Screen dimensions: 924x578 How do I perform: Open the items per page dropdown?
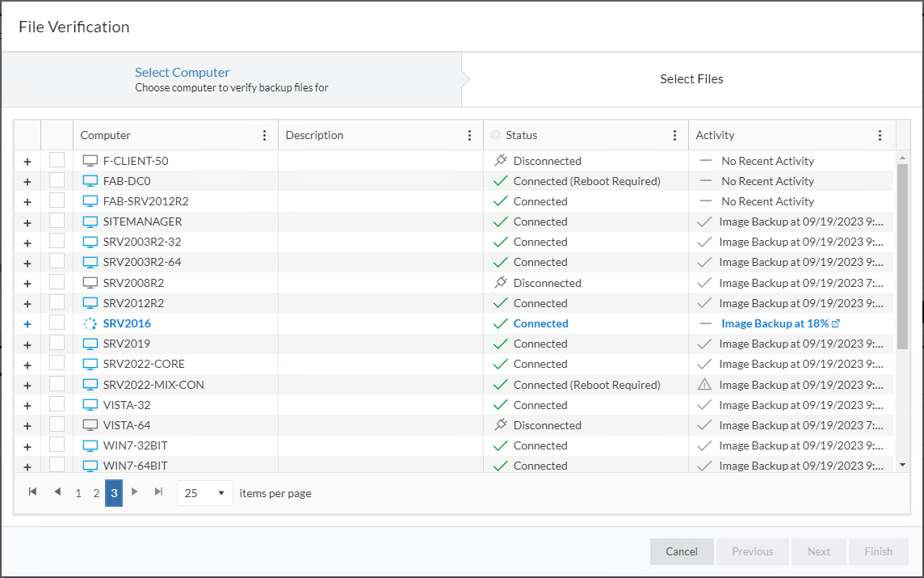coord(205,493)
